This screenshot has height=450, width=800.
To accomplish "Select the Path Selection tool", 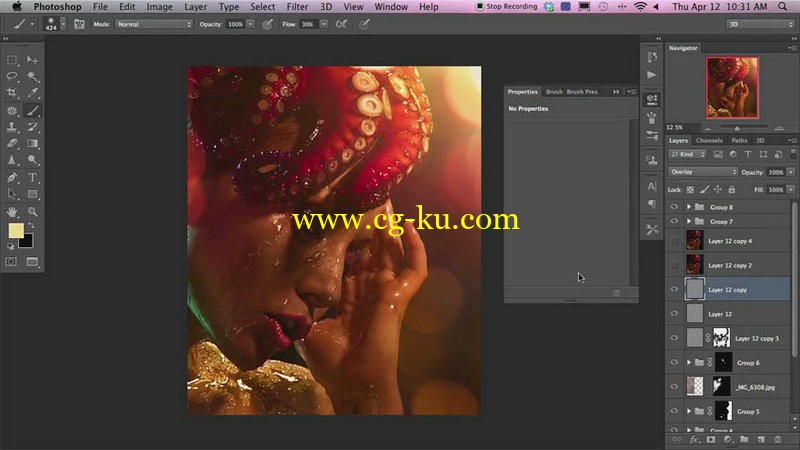I will point(12,194).
